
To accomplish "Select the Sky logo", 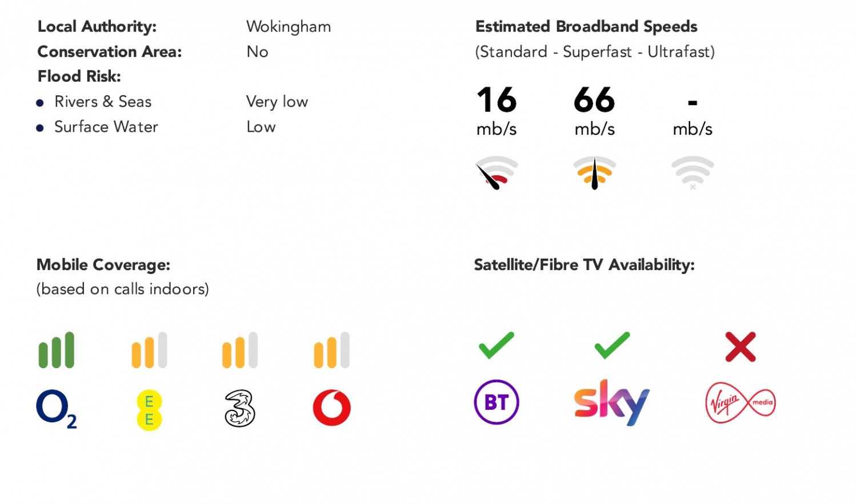I will pyautogui.click(x=612, y=402).
